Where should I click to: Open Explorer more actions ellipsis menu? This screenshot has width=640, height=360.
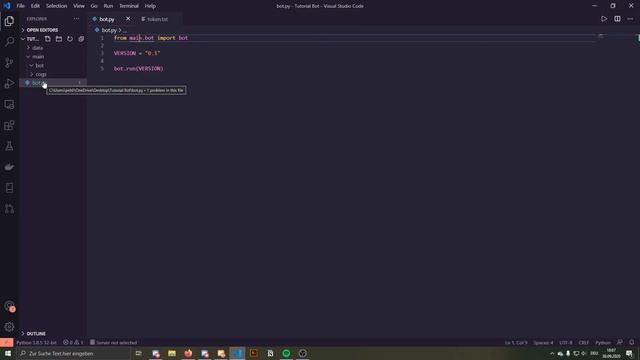point(76,19)
